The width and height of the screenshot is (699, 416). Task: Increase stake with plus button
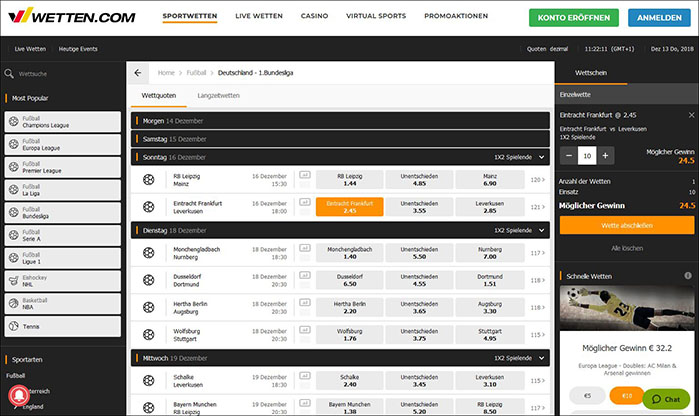(605, 156)
